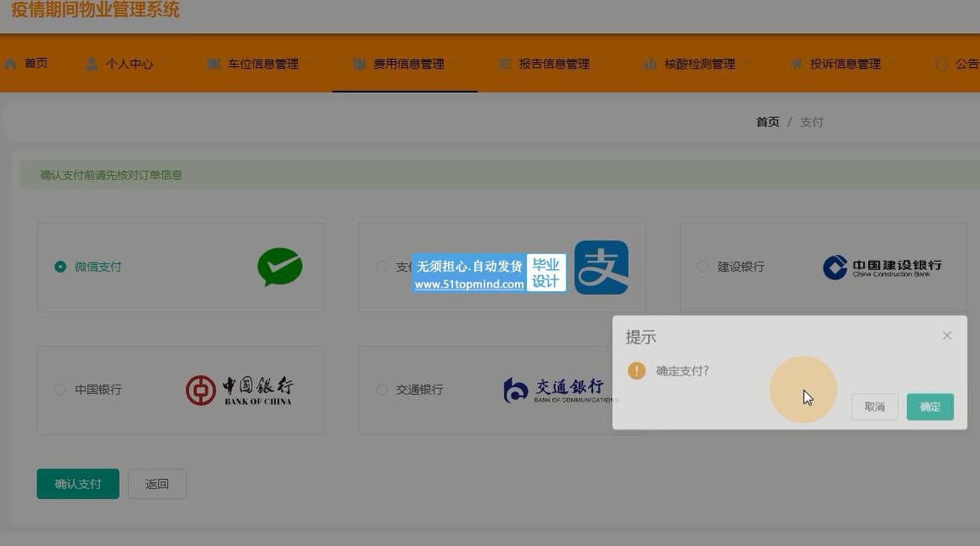
Task: Select the Alipay radio button
Action: [381, 267]
